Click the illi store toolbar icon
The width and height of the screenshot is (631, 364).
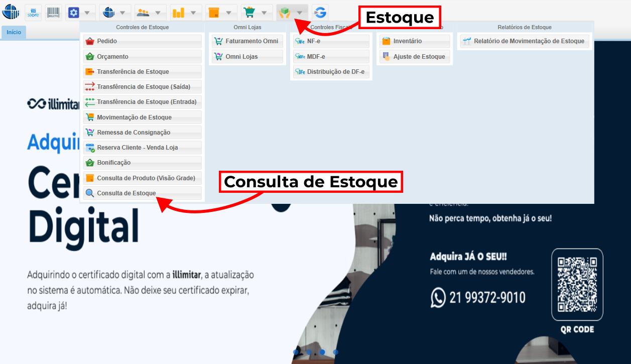tap(33, 13)
